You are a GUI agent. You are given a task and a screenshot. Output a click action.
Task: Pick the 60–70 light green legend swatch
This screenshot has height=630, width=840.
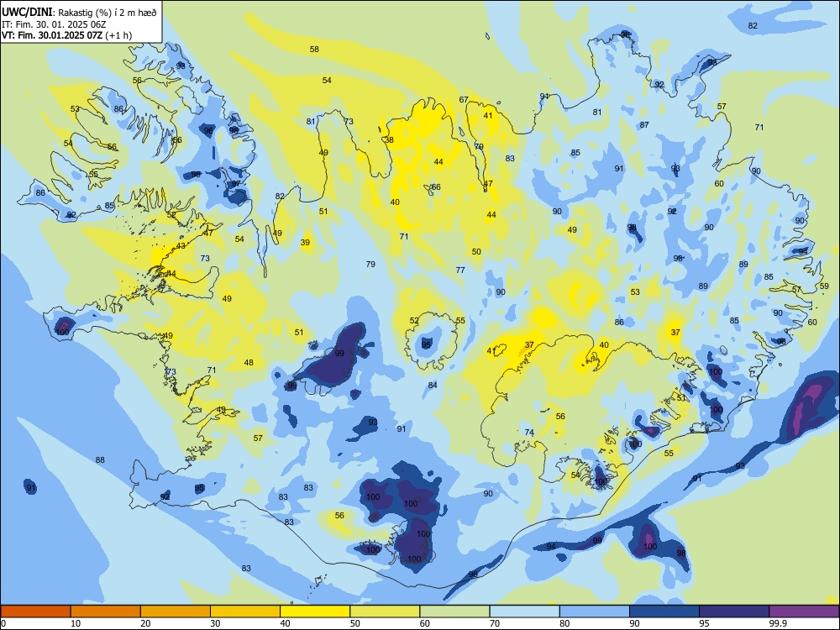[x=454, y=612]
